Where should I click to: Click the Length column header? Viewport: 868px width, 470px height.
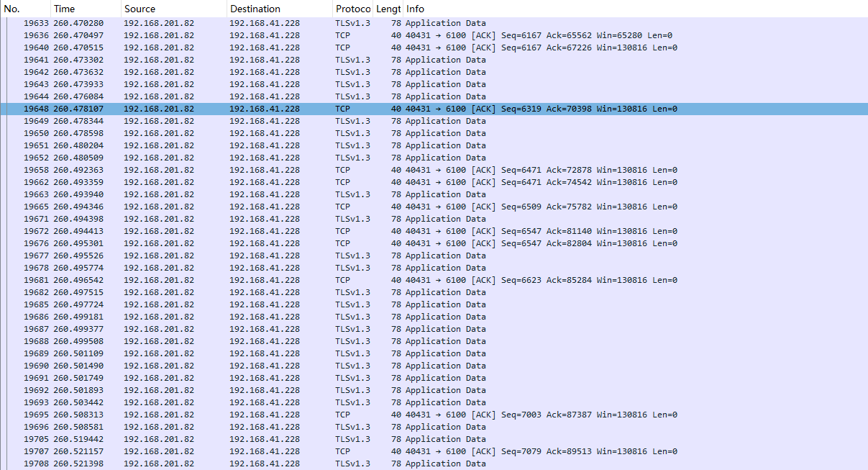coord(388,9)
